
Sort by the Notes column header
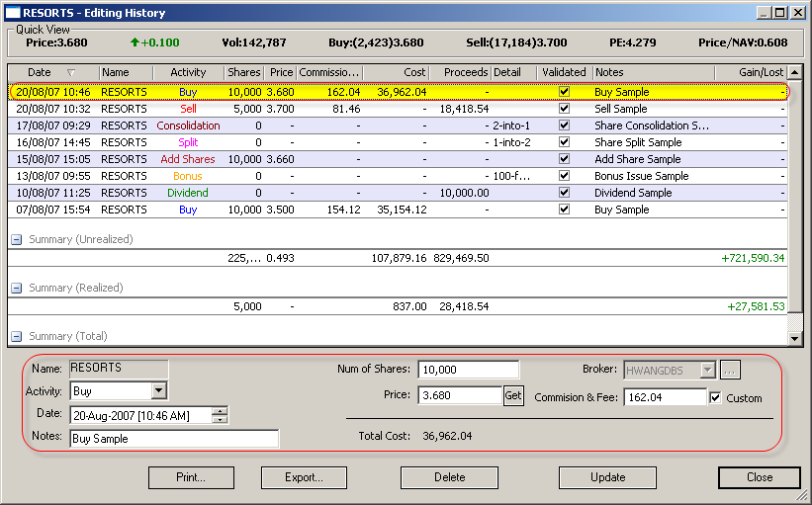(x=654, y=72)
